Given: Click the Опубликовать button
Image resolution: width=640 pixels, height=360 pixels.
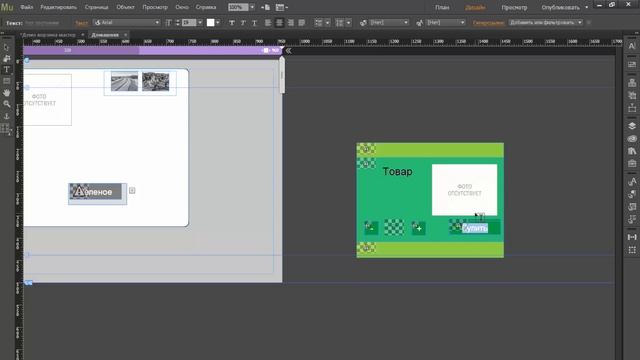Looking at the screenshot, I should (560, 7).
